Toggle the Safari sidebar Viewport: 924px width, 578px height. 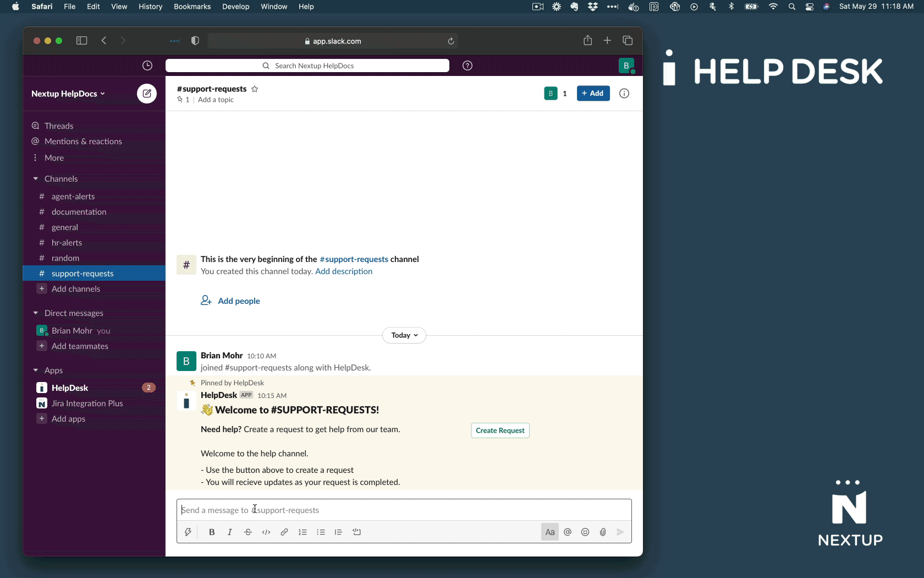click(82, 41)
